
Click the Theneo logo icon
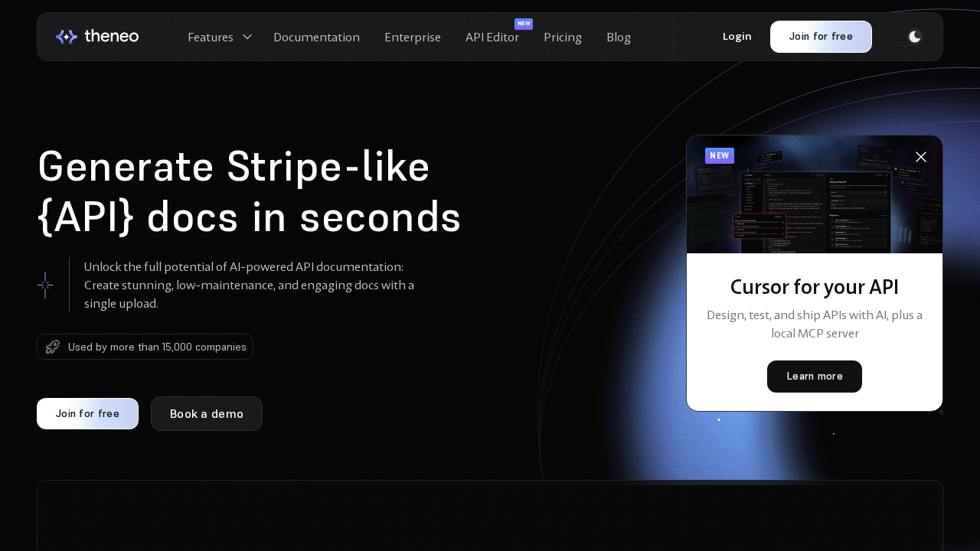click(x=67, y=37)
